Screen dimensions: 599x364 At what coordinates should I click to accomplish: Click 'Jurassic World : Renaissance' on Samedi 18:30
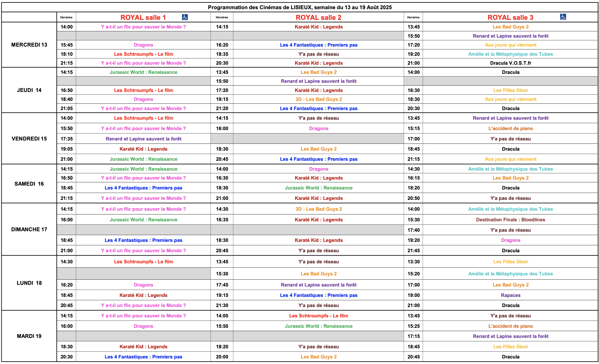pos(319,188)
